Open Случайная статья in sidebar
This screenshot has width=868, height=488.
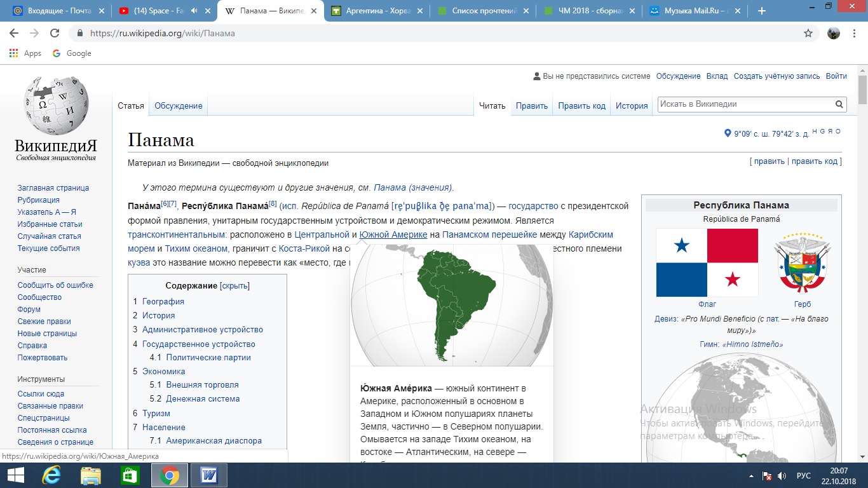point(50,236)
